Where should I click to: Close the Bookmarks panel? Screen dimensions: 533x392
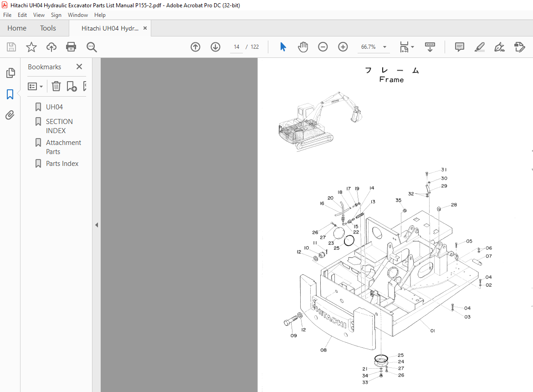(79, 67)
